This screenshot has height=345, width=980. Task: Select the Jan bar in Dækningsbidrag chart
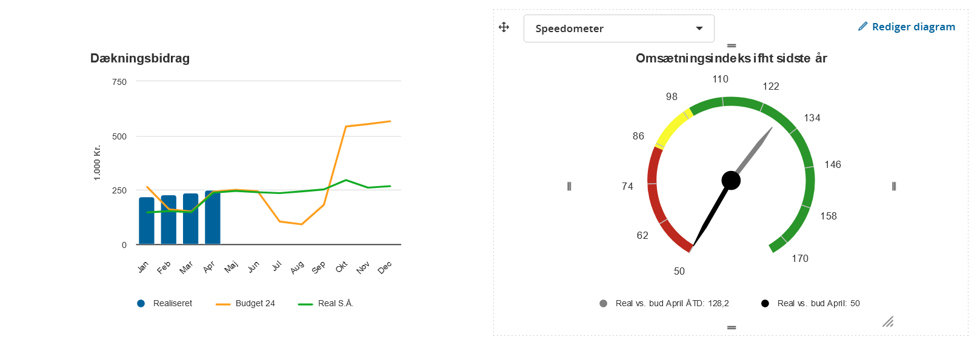[x=147, y=221]
